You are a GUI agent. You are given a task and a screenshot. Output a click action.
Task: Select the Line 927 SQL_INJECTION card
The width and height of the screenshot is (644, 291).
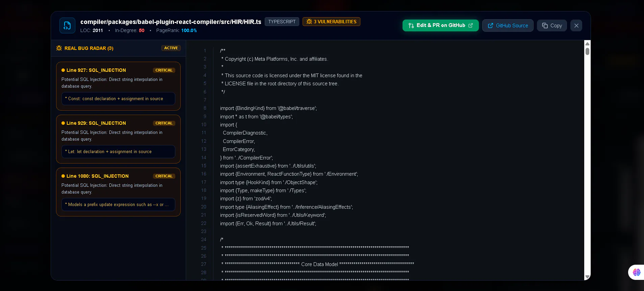point(118,86)
